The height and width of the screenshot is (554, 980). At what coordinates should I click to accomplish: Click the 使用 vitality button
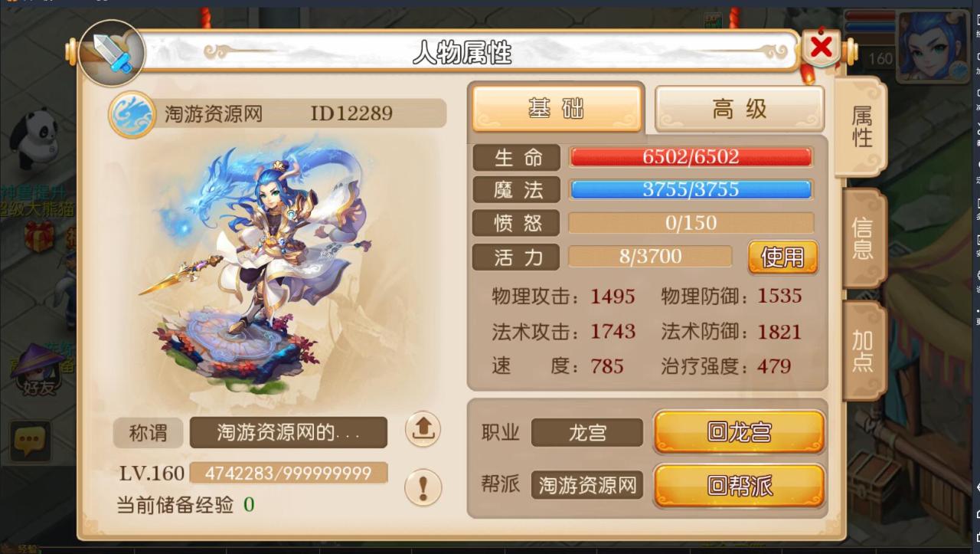point(782,257)
